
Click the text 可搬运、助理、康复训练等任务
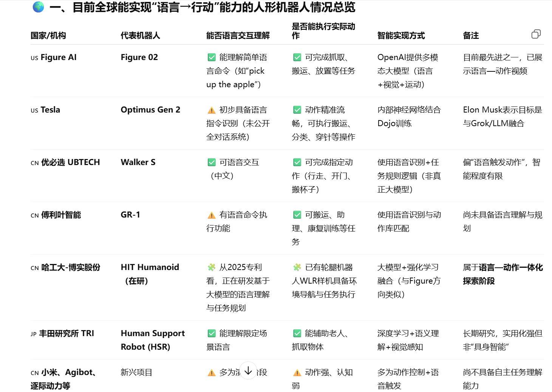(323, 228)
